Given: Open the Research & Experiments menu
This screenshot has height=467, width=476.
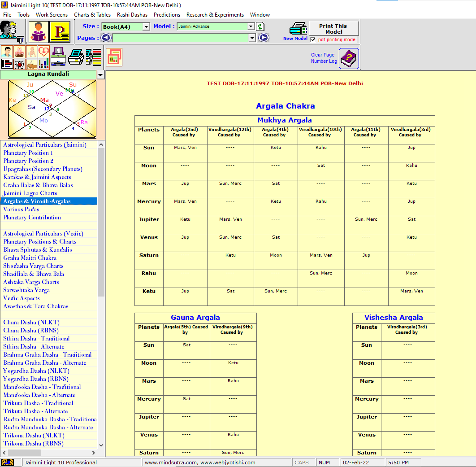Looking at the screenshot, I should coord(215,15).
